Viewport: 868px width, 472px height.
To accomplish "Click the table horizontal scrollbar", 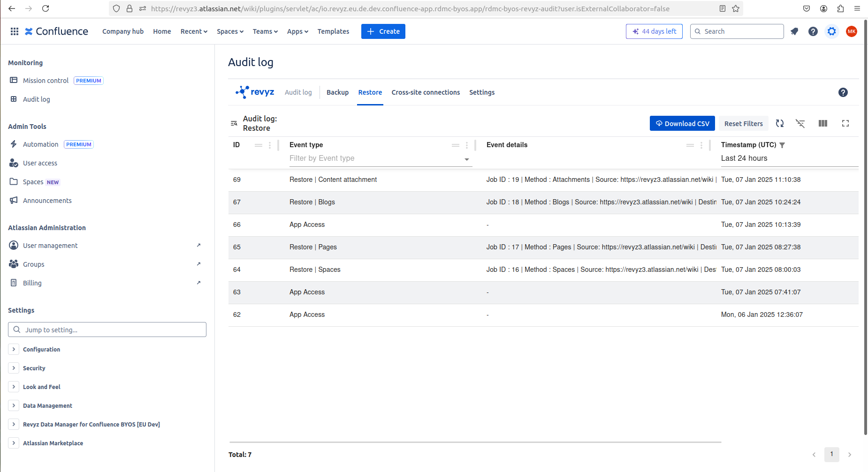I will pyautogui.click(x=475, y=442).
